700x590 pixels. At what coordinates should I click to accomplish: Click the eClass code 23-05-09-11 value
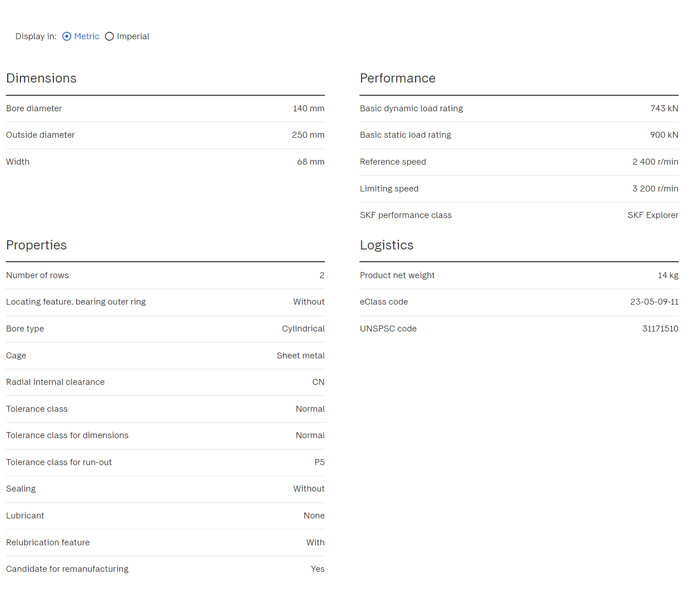pyautogui.click(x=654, y=302)
